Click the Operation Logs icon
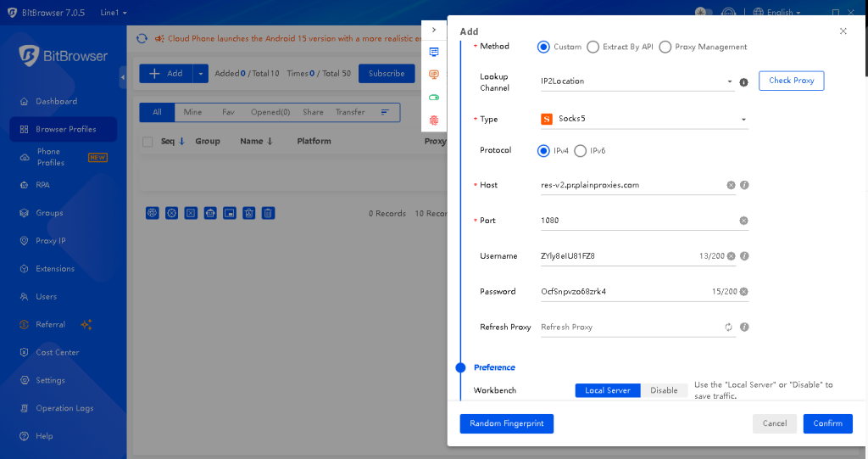Viewport: 868px width, 459px height. [24, 408]
